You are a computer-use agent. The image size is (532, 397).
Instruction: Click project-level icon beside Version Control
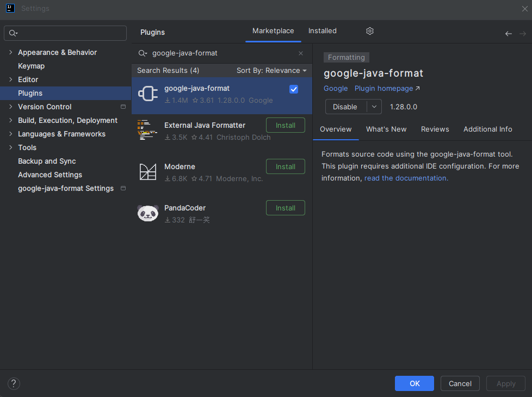[x=123, y=107]
